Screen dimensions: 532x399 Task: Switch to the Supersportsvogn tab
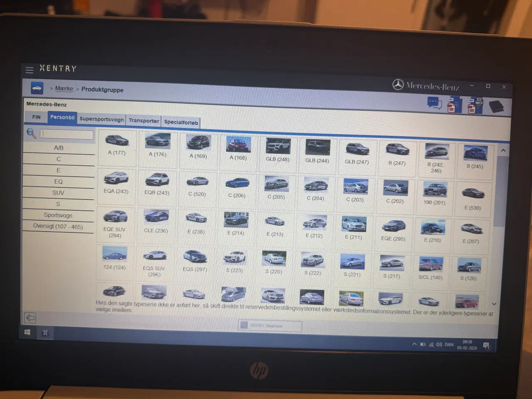point(101,119)
